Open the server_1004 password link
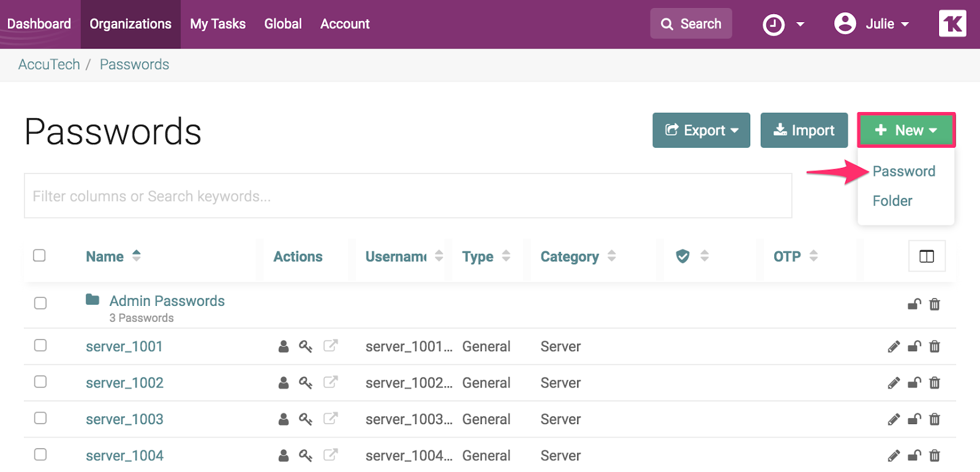Screen dimensions: 980x472 tap(124, 456)
